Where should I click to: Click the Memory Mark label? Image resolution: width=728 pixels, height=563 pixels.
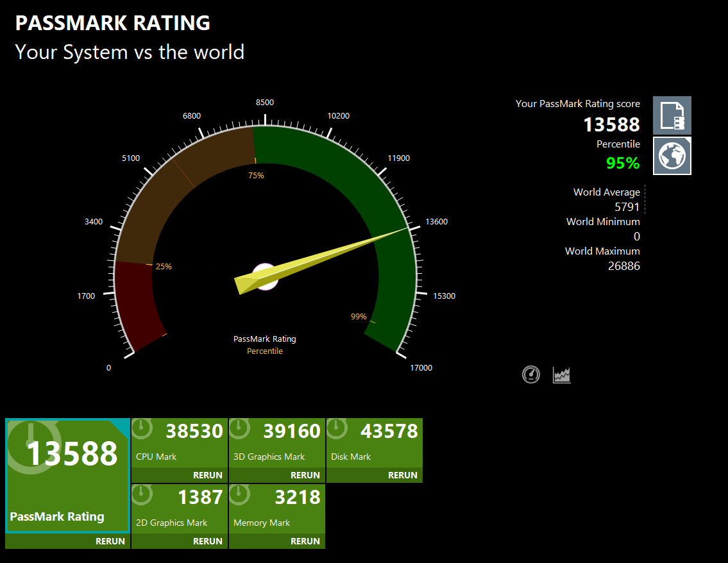click(262, 523)
